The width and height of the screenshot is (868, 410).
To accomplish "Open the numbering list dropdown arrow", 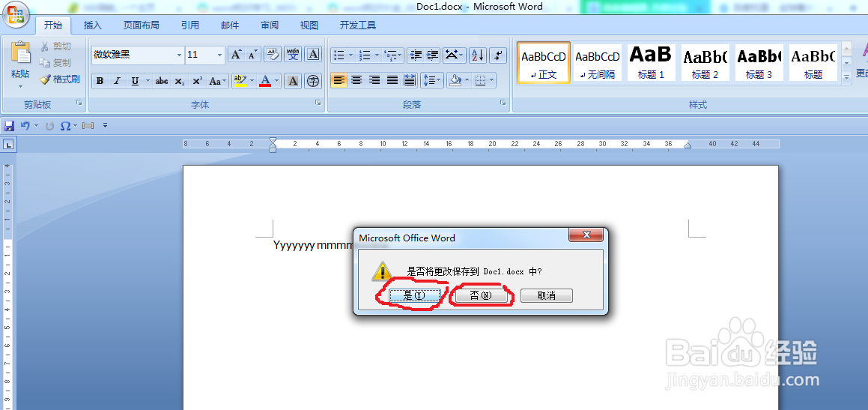I will point(377,55).
